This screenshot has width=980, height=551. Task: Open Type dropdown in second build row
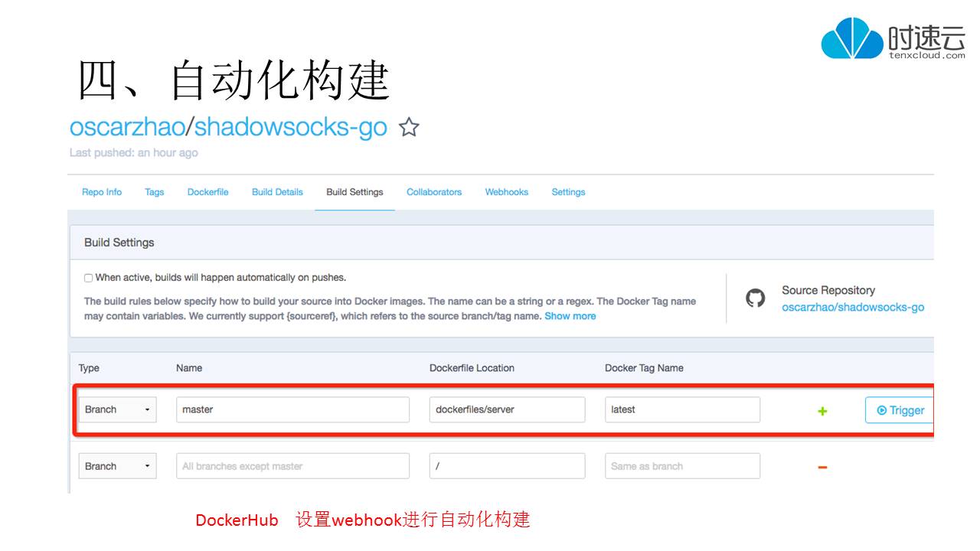tap(118, 466)
